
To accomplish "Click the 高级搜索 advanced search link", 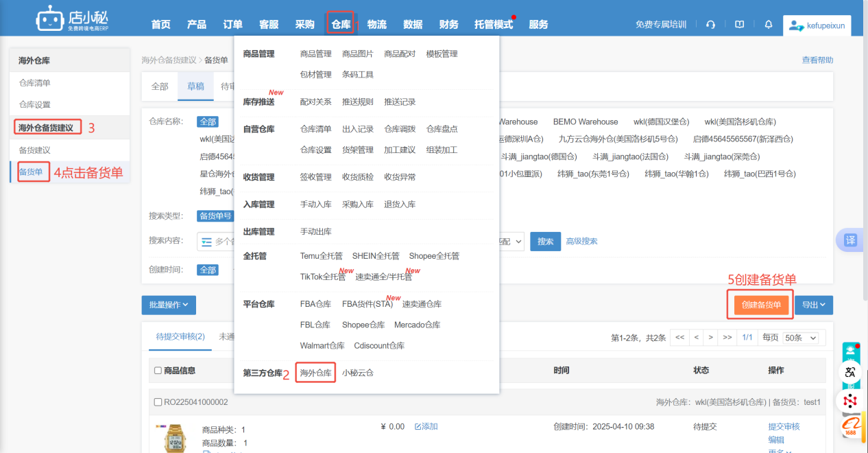I will click(581, 242).
